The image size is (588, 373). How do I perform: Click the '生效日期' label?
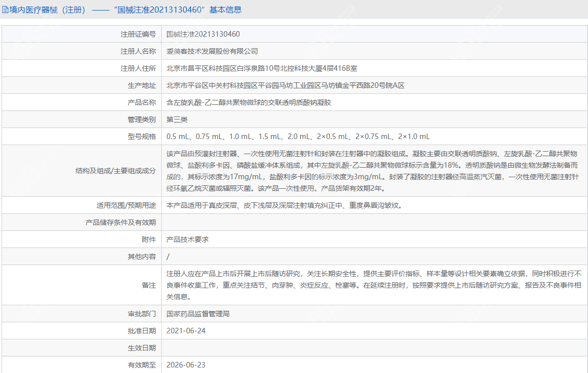(x=142, y=348)
